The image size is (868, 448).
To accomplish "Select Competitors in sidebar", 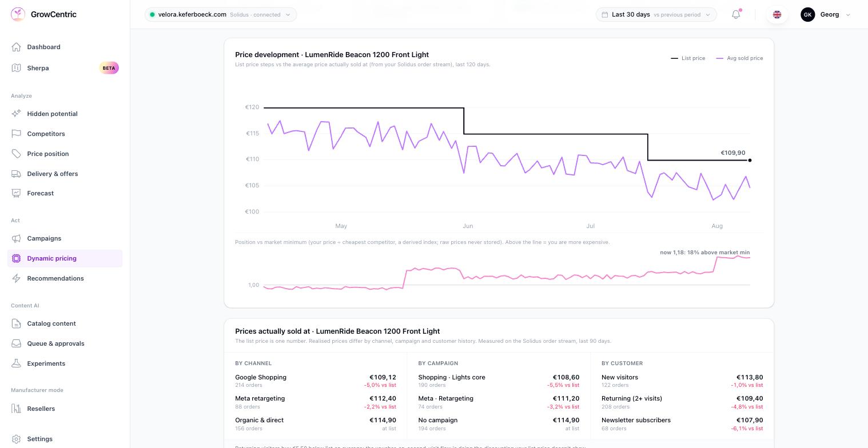I will pyautogui.click(x=65, y=134).
